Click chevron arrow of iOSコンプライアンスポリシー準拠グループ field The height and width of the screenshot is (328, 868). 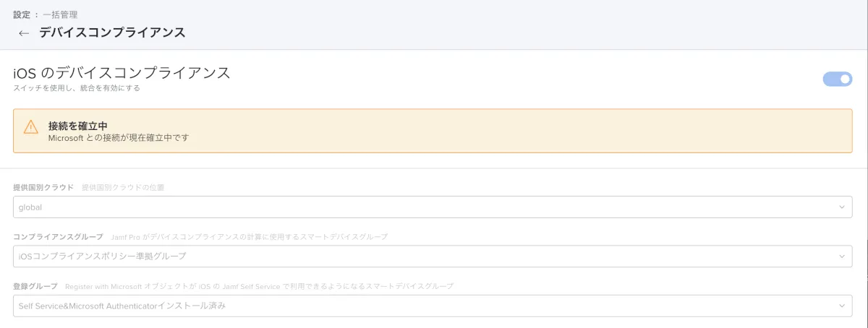[841, 256]
